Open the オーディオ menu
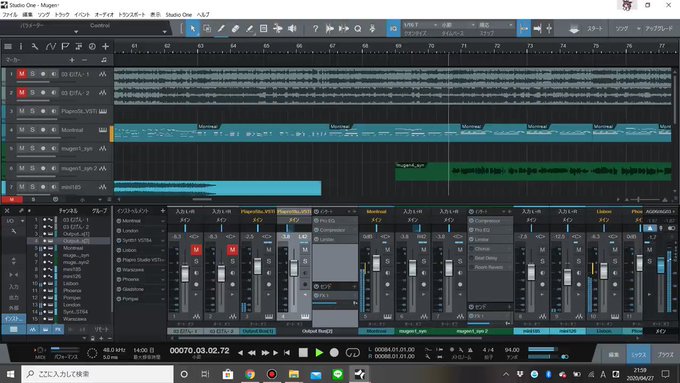This screenshot has width=680, height=383. click(104, 15)
